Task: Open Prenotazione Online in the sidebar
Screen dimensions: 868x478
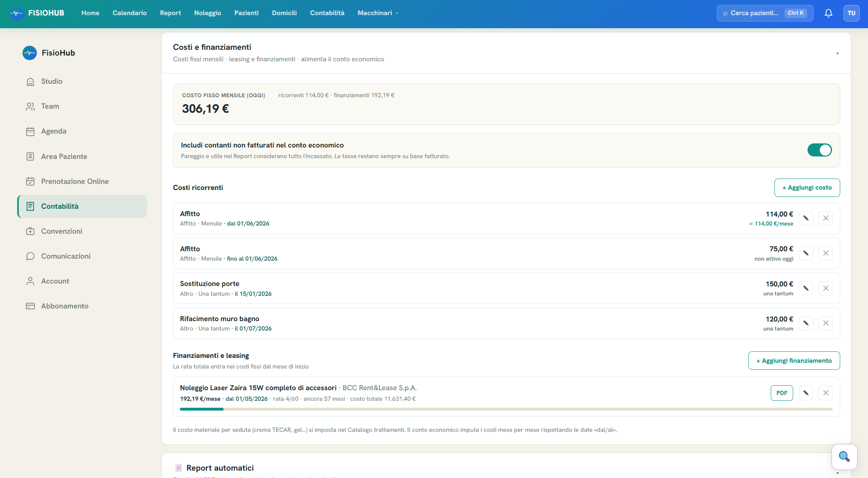Action: click(x=82, y=181)
